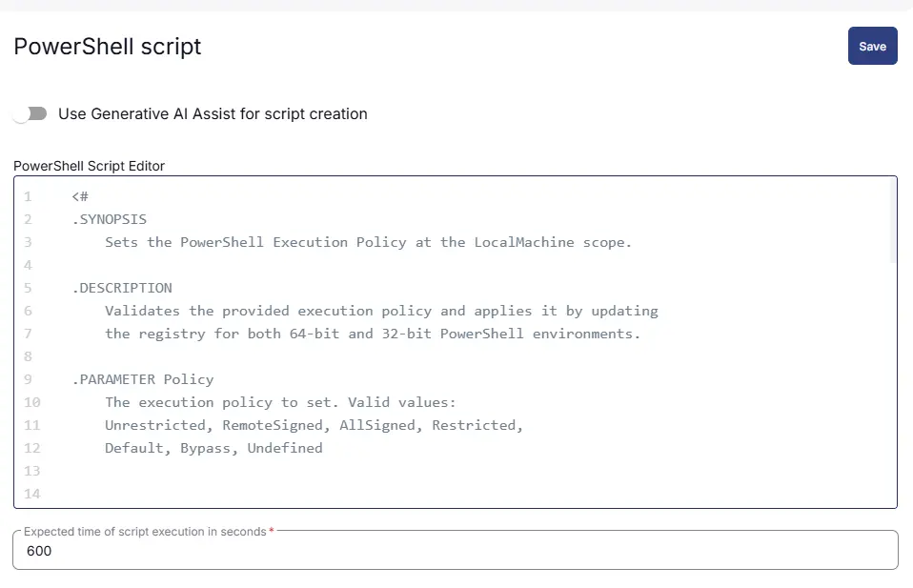The height and width of the screenshot is (588, 913).
Task: Click the 'The execution policy to set' line
Action: pos(280,402)
